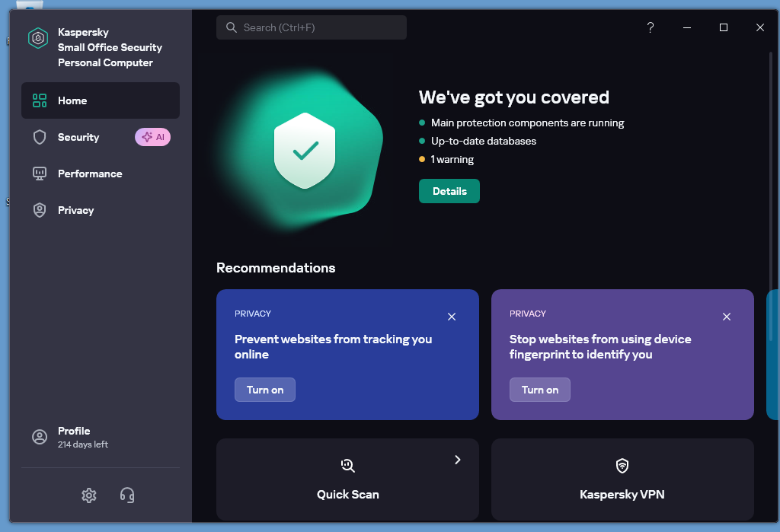Open the Privacy section in sidebar
The height and width of the screenshot is (532, 780).
[x=101, y=210]
